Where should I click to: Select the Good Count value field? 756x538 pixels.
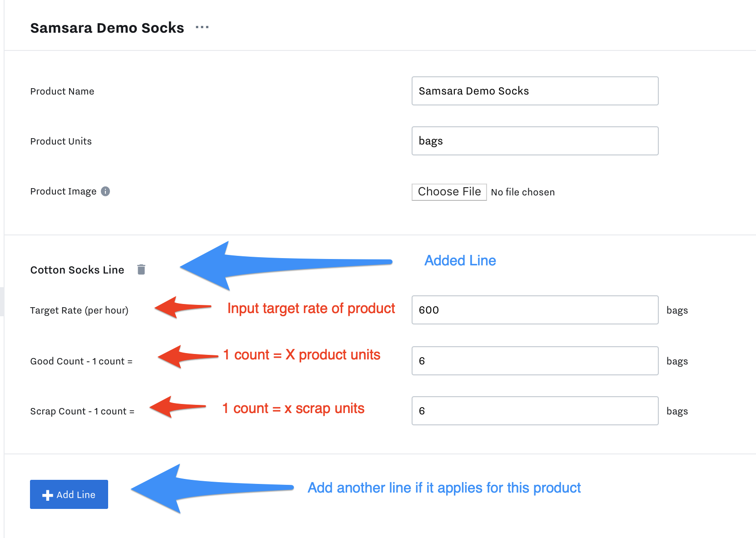tap(535, 361)
